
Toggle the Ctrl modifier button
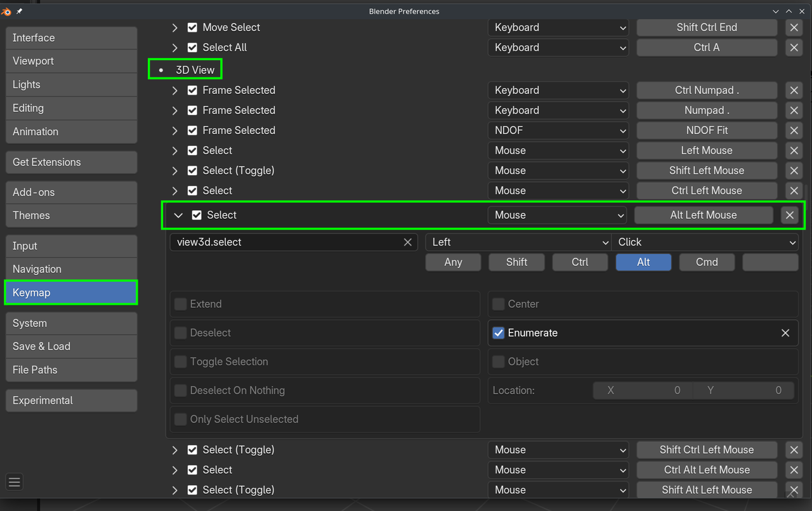(580, 262)
